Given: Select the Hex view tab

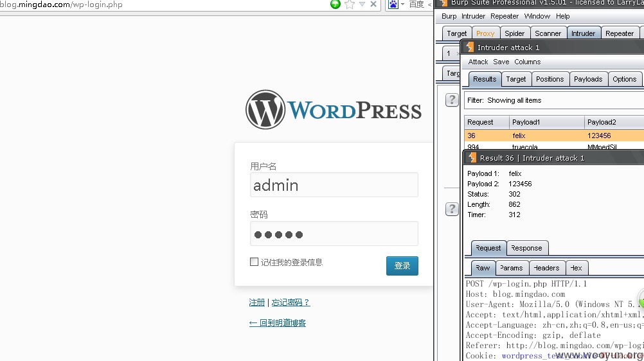Looking at the screenshot, I should [x=577, y=268].
